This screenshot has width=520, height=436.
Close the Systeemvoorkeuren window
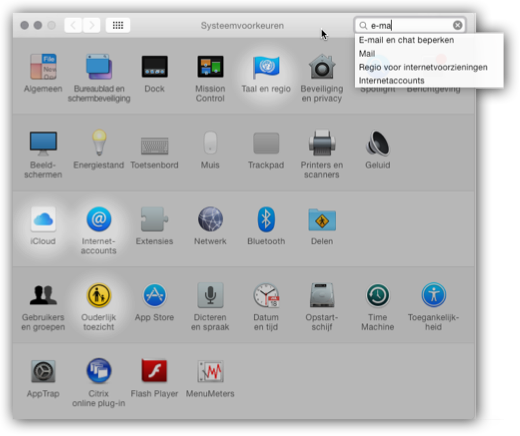point(24,25)
